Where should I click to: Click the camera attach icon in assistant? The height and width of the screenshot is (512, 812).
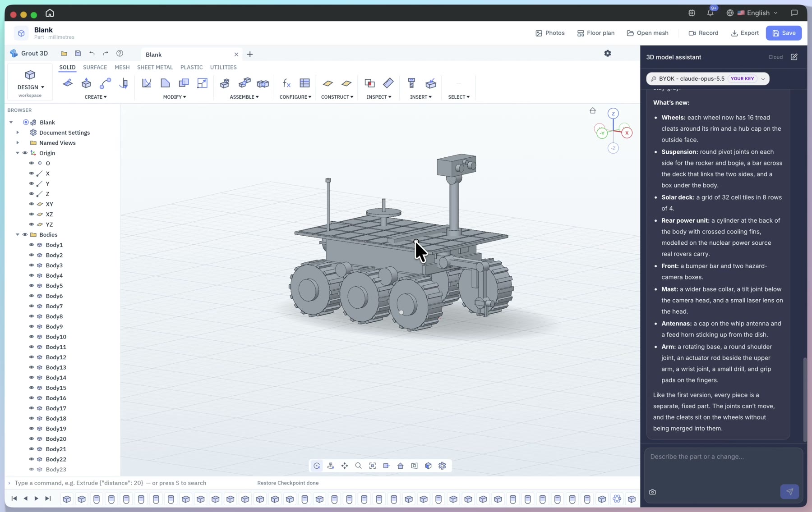[652, 492]
